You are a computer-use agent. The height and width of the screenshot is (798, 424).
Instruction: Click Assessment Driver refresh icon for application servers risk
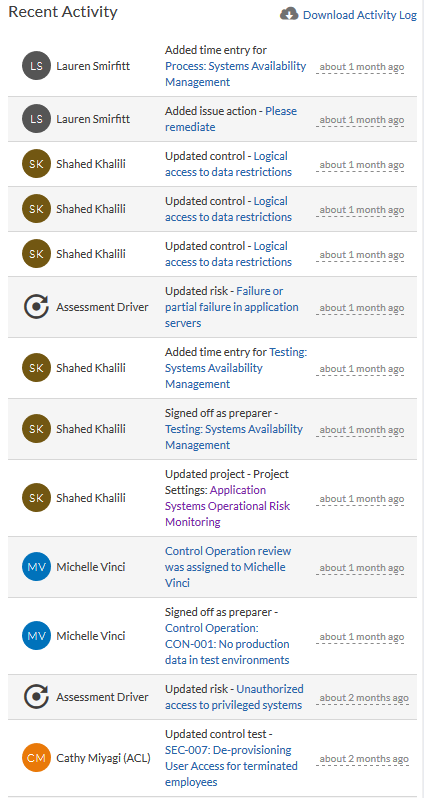(x=37, y=307)
